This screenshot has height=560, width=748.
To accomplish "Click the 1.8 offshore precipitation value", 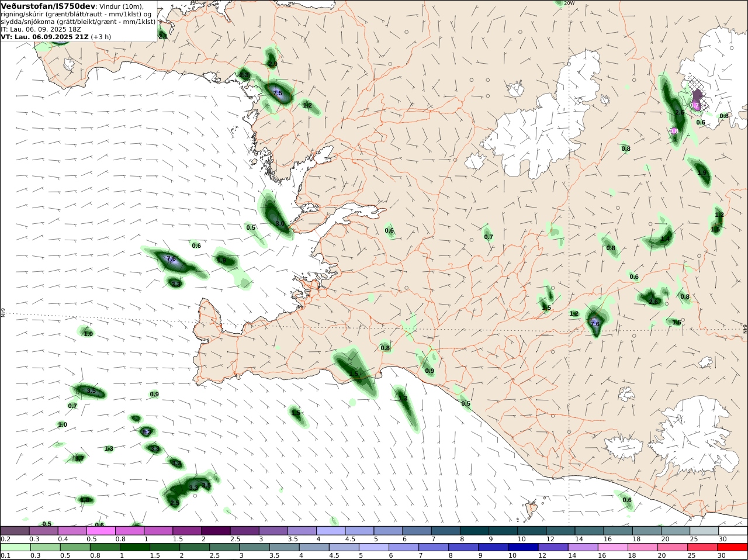I will [85, 500].
